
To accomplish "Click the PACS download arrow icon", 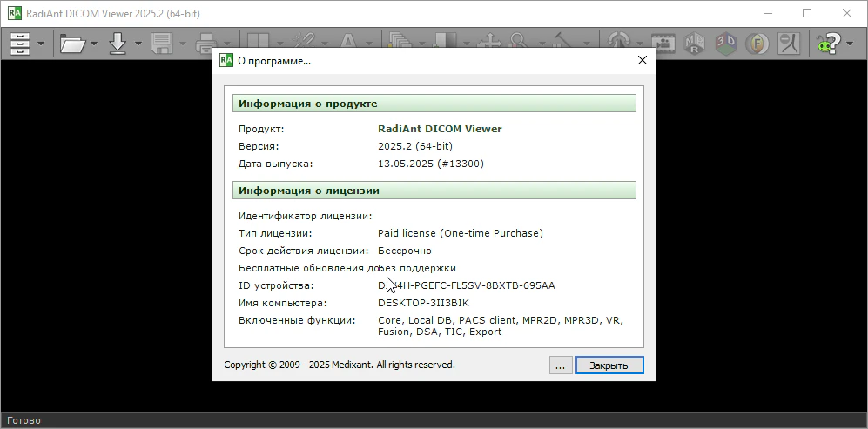I will (119, 43).
